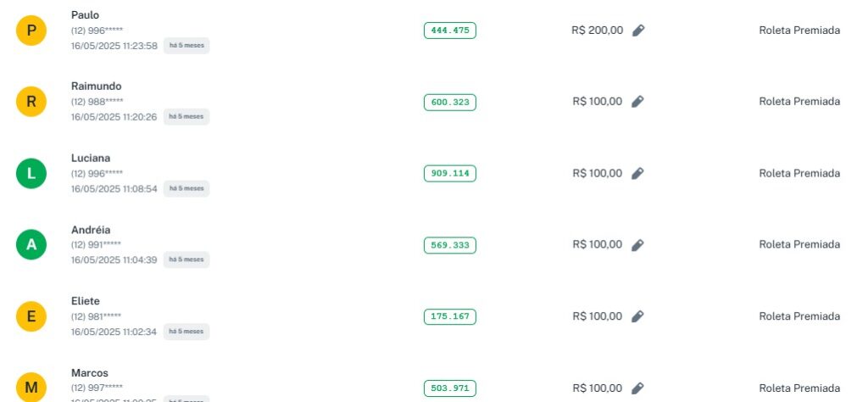This screenshot has width=868, height=402.
Task: Select the code badge 600.323
Action: 450,103
